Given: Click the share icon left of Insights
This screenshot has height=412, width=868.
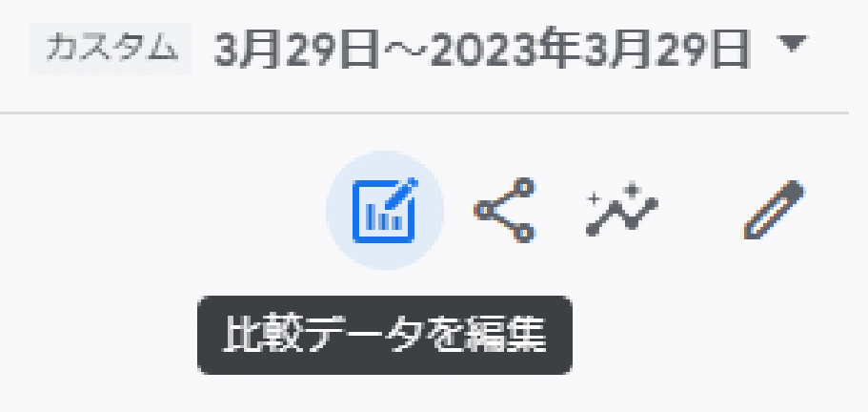Looking at the screenshot, I should pyautogui.click(x=504, y=211).
